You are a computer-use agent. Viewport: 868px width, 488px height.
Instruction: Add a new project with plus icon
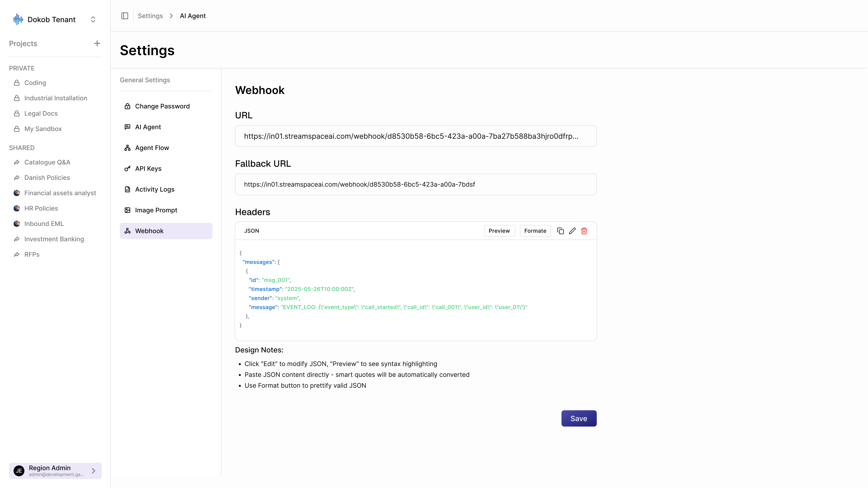coord(97,43)
